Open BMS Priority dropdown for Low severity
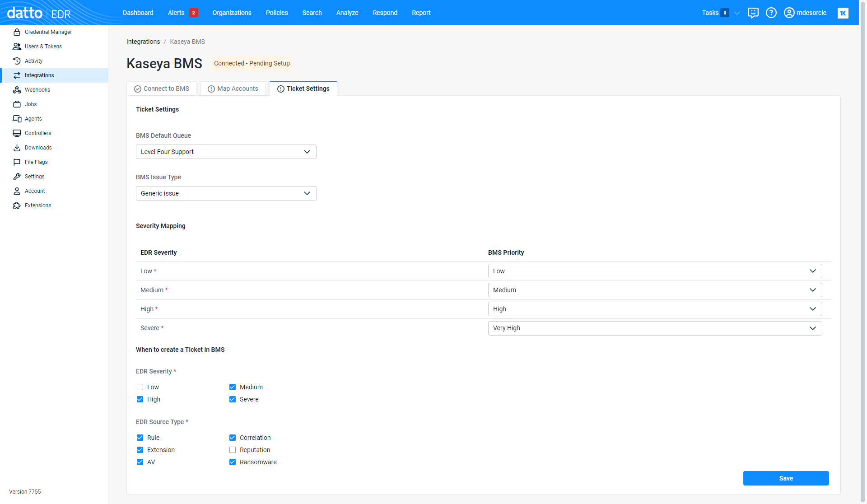Image resolution: width=867 pixels, height=504 pixels. 655,271
